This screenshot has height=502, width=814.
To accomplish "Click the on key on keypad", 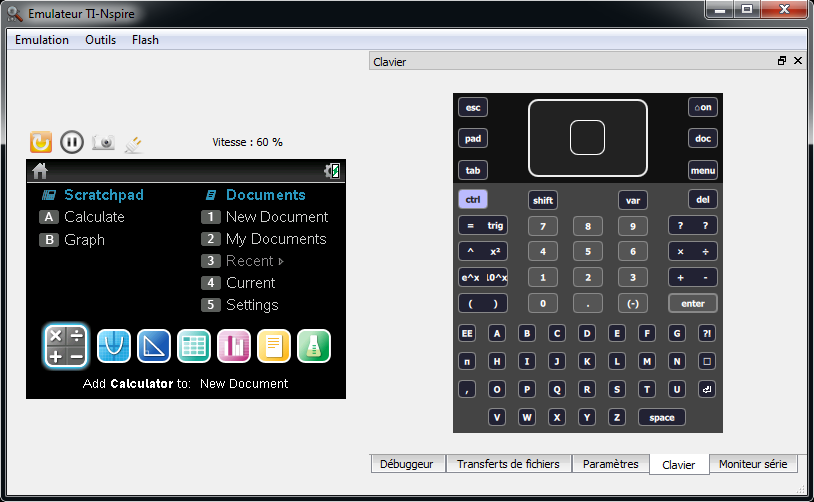I will [703, 107].
